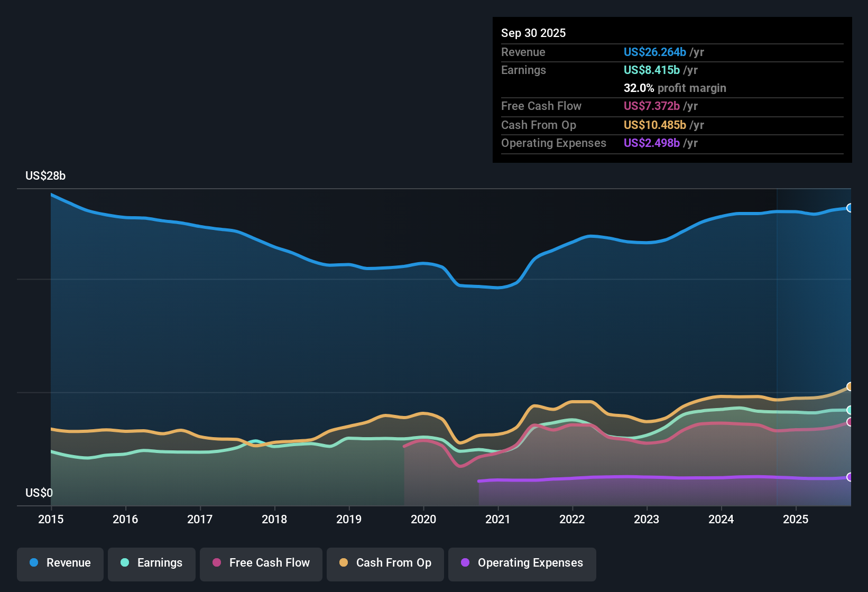Toggle the Revenue series via its legend button
This screenshot has height=592, width=868.
[60, 563]
